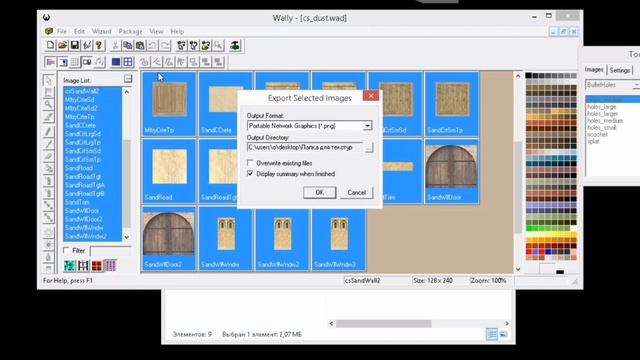Select the rectangular selection tool
640x360 pixels.
click(49, 92)
